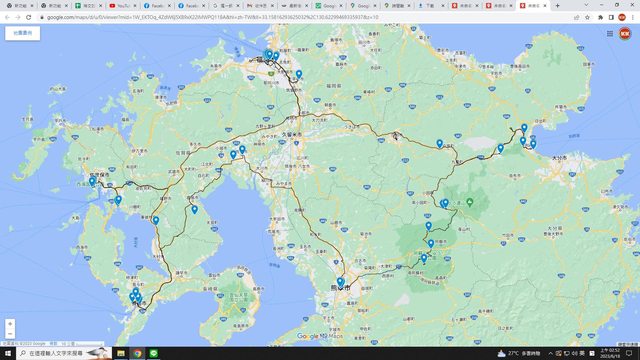Screen dimensions: 640x360
Task: Toggle the browser side panel
Action: [611, 17]
